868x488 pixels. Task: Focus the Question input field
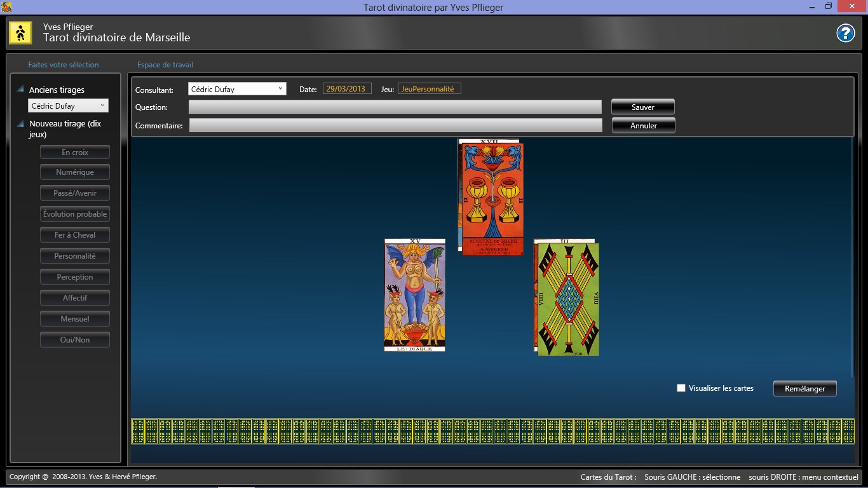(x=395, y=107)
